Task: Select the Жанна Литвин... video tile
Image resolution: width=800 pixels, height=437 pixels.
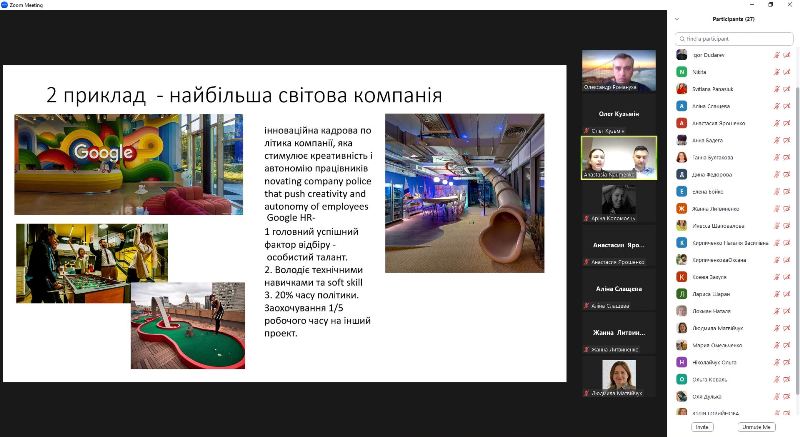Action: (619, 333)
